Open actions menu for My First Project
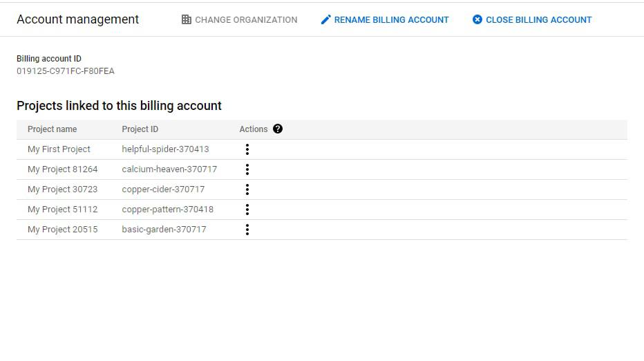The image size is (644, 361). [247, 149]
